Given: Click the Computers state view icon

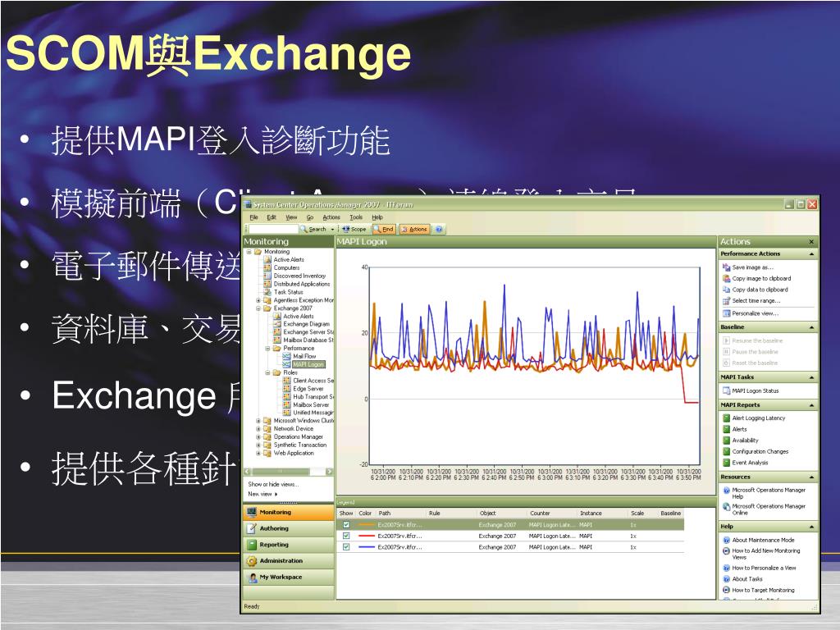Looking at the screenshot, I should (x=267, y=267).
